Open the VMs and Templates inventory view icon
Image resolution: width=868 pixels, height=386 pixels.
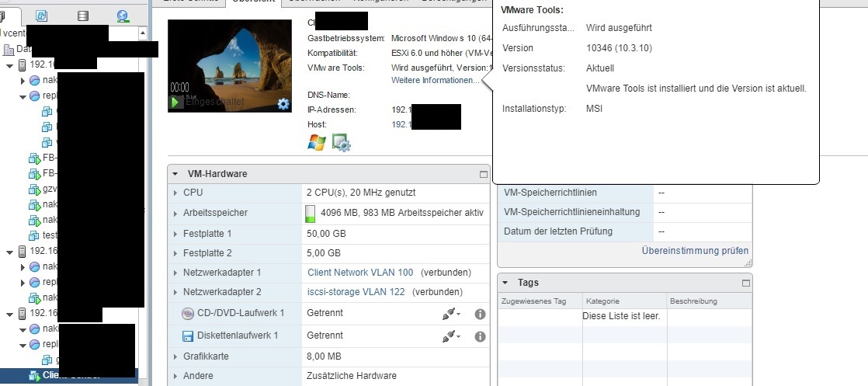(x=43, y=15)
